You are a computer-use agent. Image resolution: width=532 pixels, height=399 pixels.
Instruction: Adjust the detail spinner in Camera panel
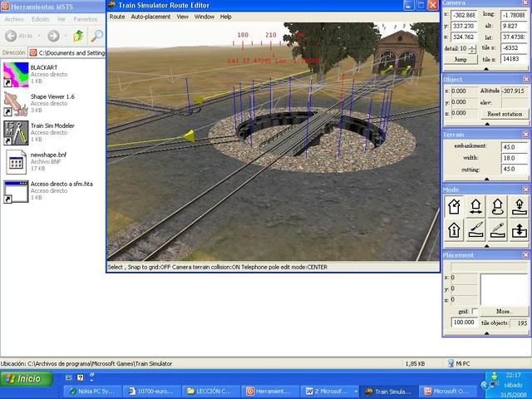472,48
